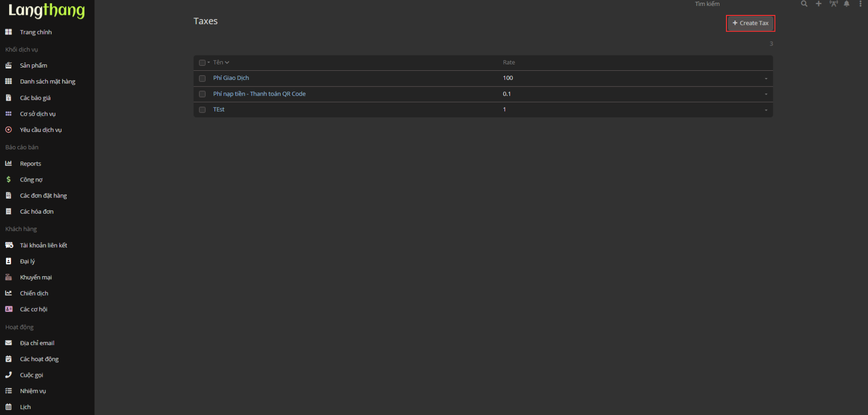Go to Sản phẩm in the sidebar

point(33,65)
